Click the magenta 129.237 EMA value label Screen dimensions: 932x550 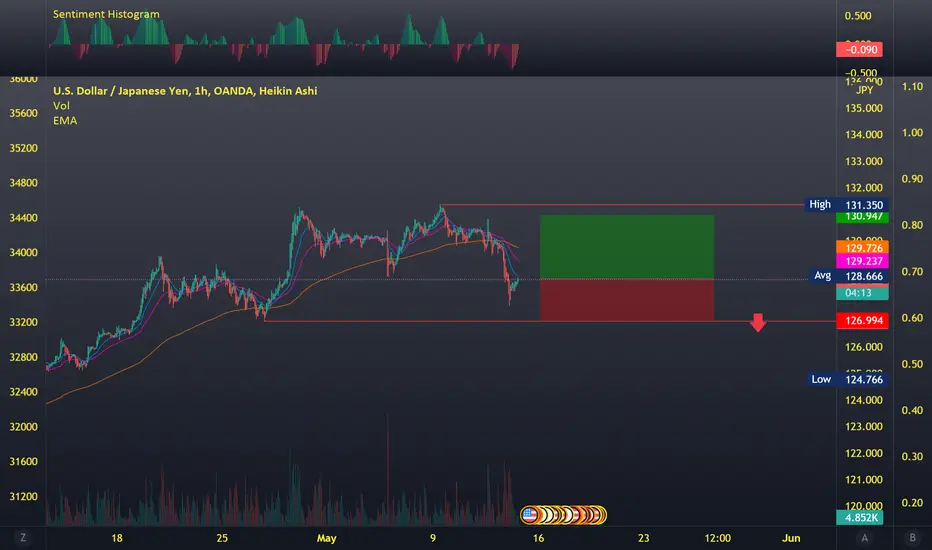point(862,261)
